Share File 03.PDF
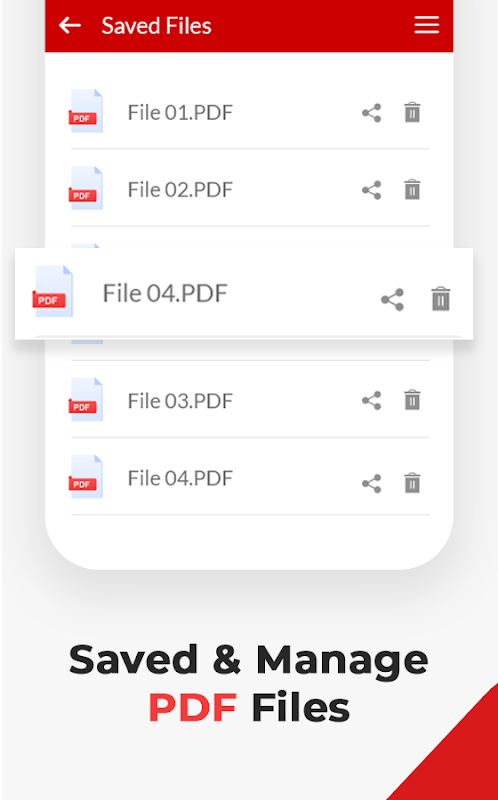The height and width of the screenshot is (800, 498). pos(371,401)
